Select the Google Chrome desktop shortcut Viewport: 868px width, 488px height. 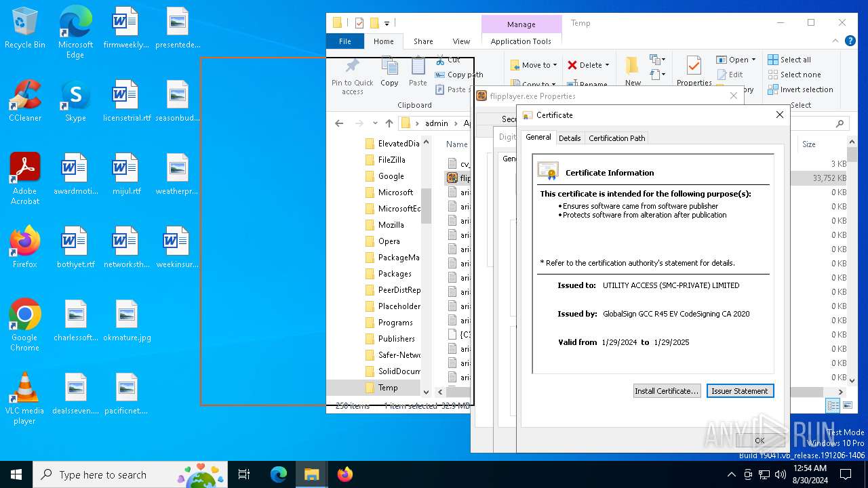click(24, 325)
